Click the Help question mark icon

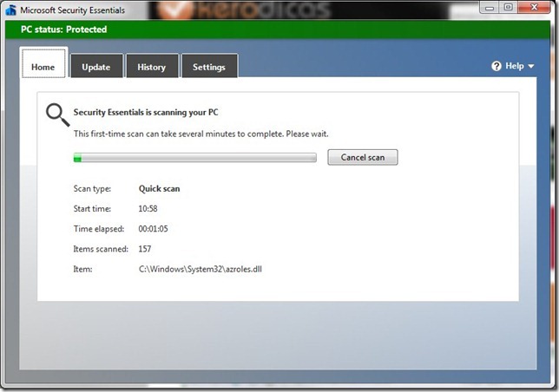pos(497,66)
